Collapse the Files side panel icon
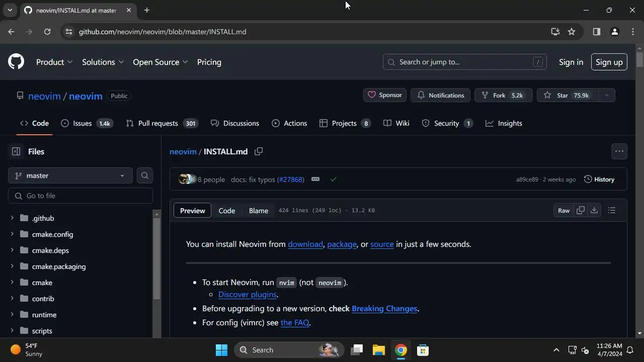This screenshot has height=362, width=644. tap(16, 151)
